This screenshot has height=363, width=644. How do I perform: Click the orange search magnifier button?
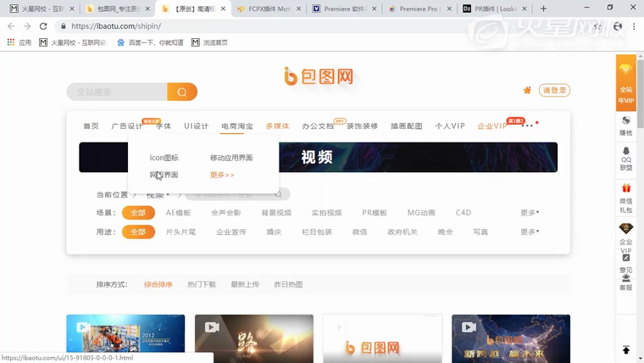click(181, 92)
